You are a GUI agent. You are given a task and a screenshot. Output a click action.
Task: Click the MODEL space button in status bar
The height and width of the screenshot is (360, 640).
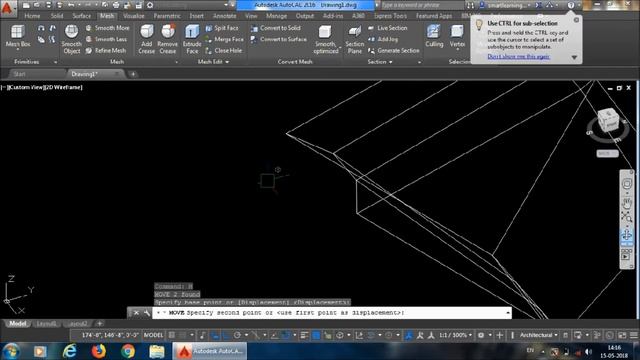153,336
